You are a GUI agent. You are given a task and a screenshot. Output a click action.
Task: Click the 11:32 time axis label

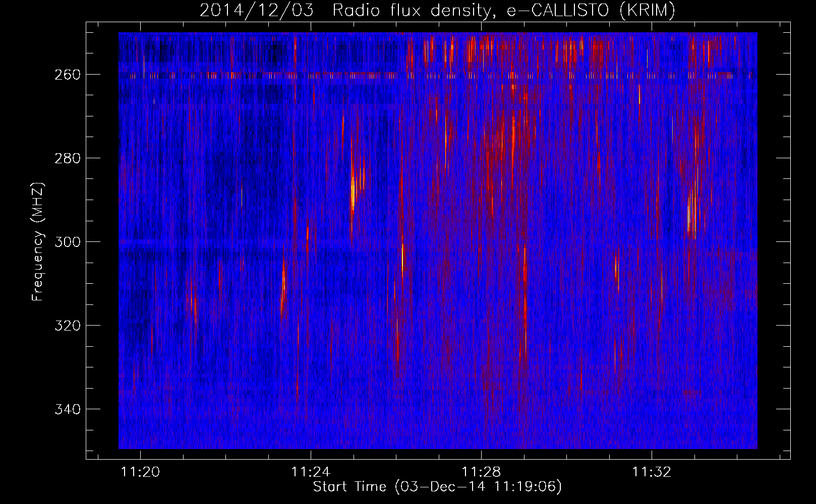click(652, 472)
